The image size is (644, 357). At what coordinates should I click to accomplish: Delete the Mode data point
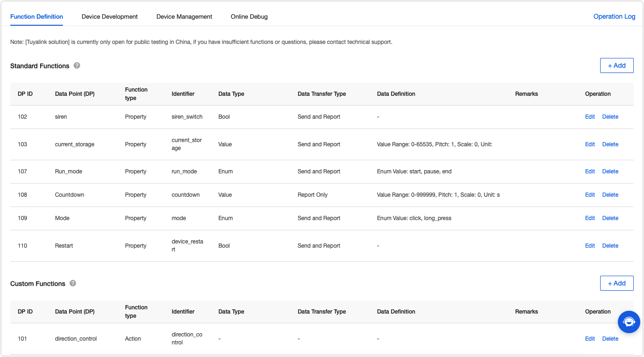point(610,218)
